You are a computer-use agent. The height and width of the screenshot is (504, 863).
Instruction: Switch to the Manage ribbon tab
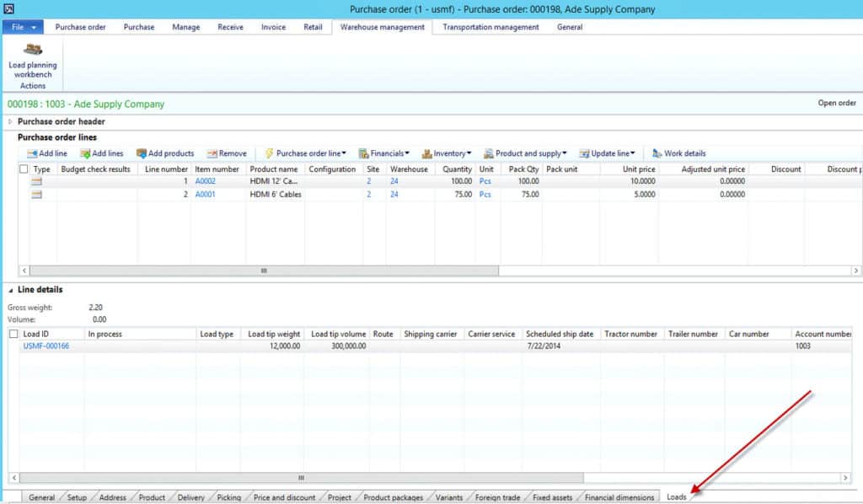click(x=186, y=27)
